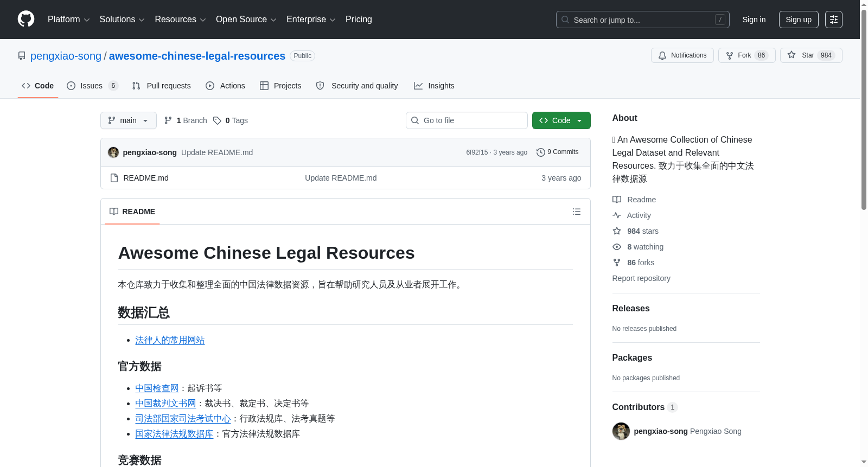Open the Update README.md commit message
This screenshot has width=868, height=467.
click(x=217, y=152)
